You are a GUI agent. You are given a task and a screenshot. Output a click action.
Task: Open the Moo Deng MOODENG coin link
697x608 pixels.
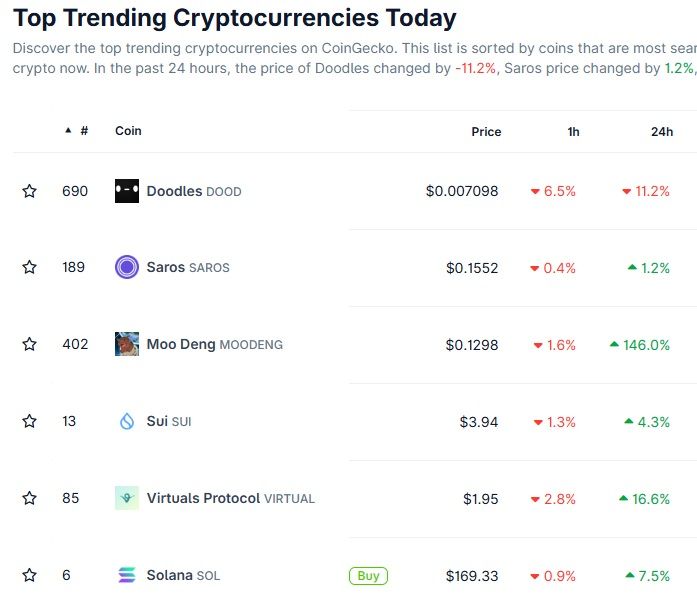(214, 344)
